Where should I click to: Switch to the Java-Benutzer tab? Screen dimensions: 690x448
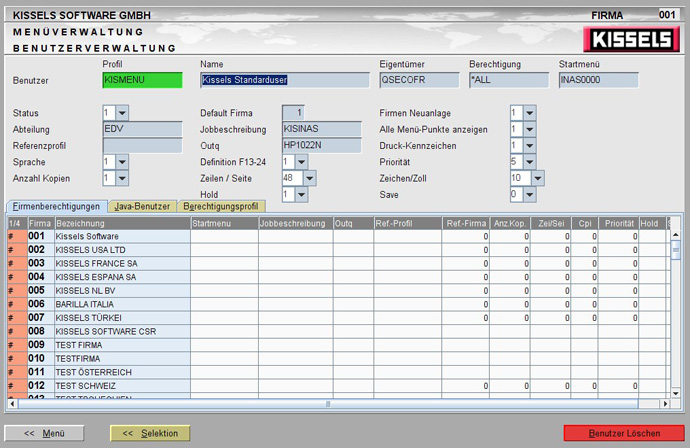point(142,206)
